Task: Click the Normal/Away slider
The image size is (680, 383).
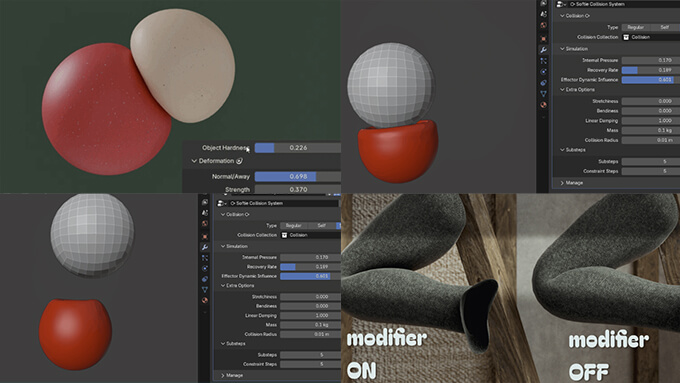Action: pos(298,177)
